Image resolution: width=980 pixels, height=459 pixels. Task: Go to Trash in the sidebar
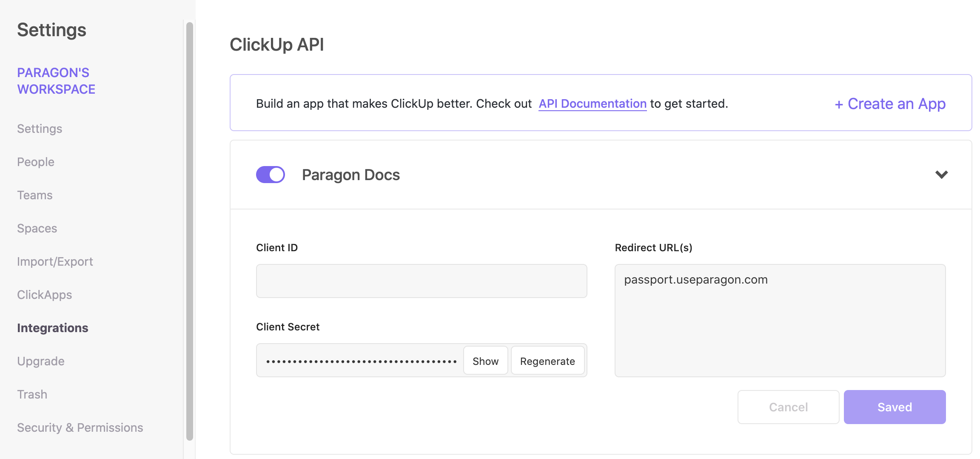point(32,394)
